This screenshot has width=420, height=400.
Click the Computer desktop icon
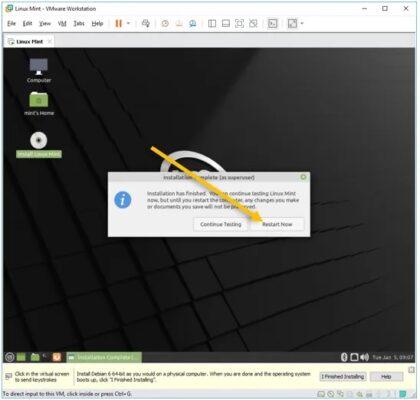[39, 71]
